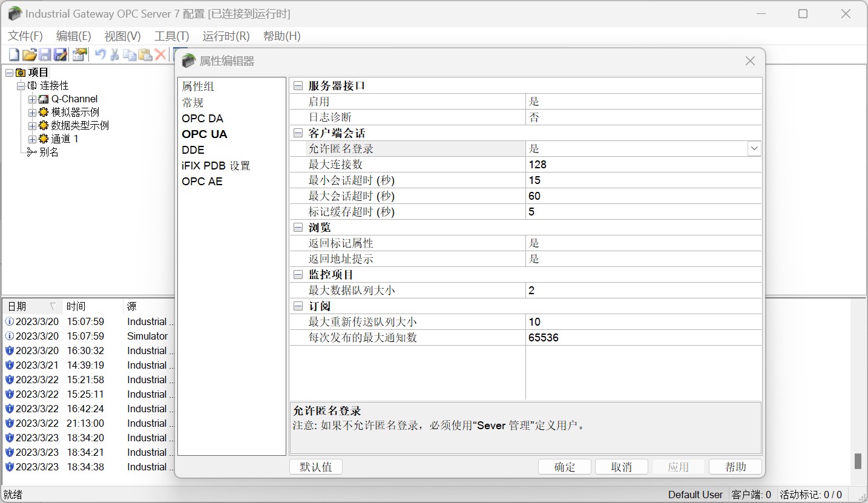Collapse the 订阅 section
The width and height of the screenshot is (868, 503).
[298, 306]
